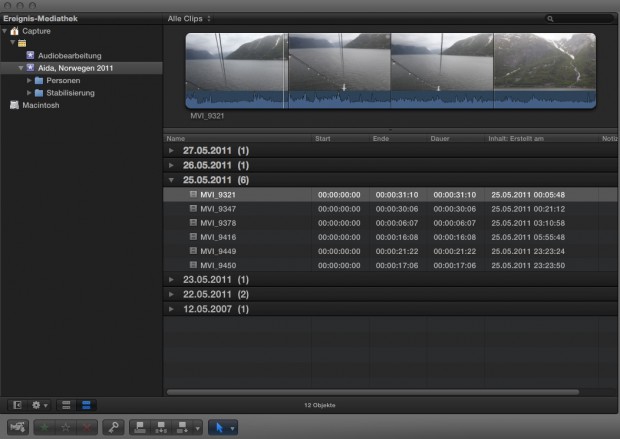Screen dimensions: 620x439
Task: Switch to filmstrip view mode
Action: coord(66,405)
